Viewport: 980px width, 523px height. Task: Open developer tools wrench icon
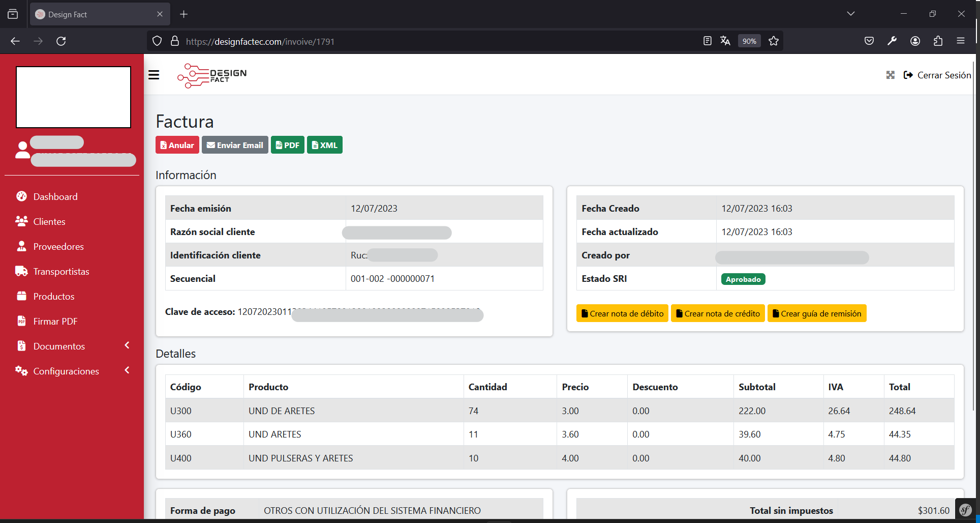(892, 41)
